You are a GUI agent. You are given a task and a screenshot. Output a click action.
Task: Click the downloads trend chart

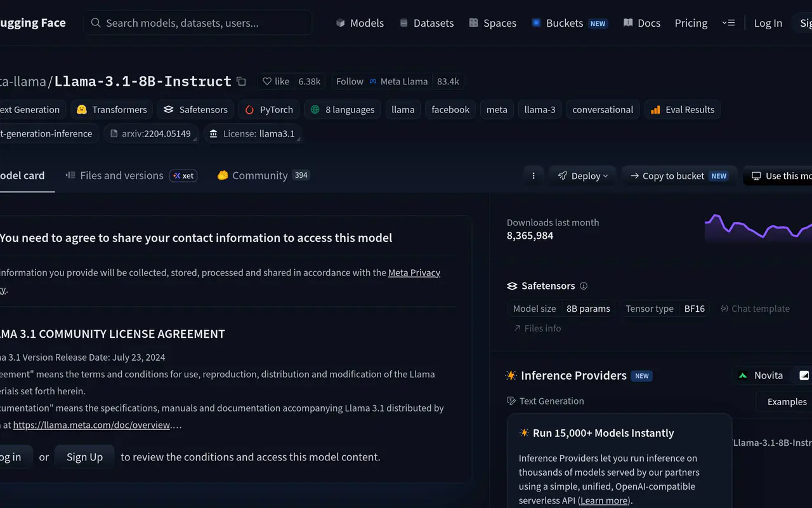pyautogui.click(x=758, y=228)
